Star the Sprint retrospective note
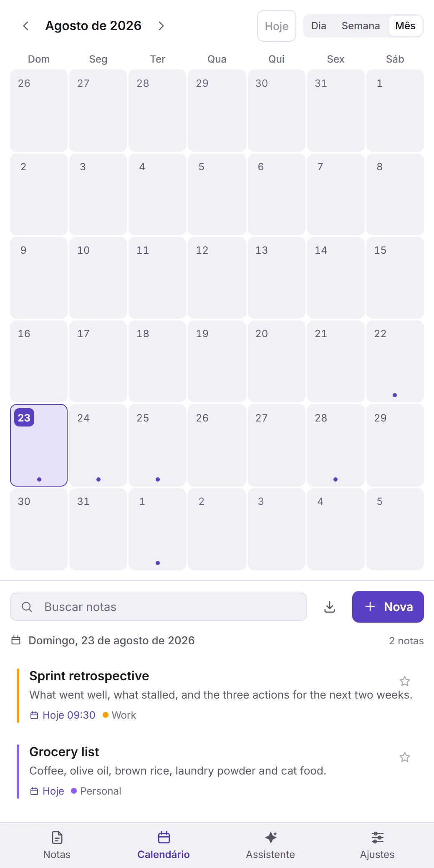 point(405,681)
